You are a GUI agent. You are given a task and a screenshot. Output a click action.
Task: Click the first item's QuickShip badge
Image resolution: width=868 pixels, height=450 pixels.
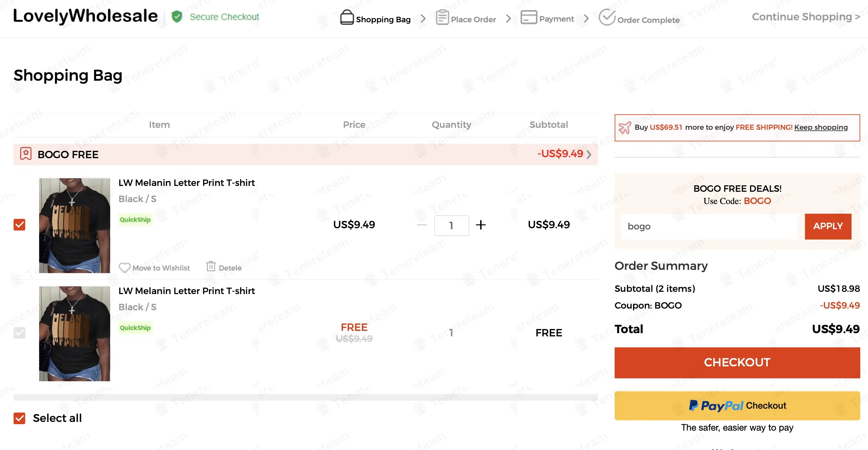click(x=135, y=220)
